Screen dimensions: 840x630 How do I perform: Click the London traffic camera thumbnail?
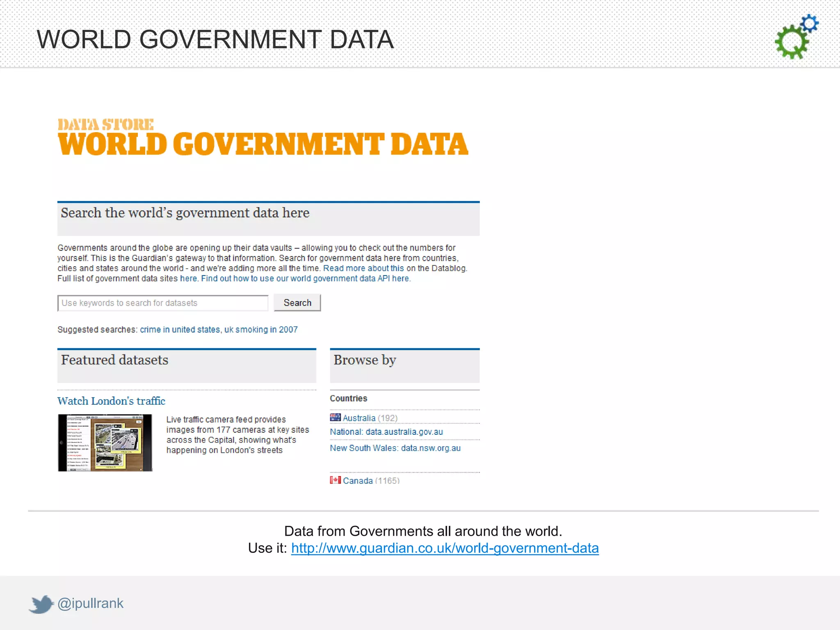105,443
